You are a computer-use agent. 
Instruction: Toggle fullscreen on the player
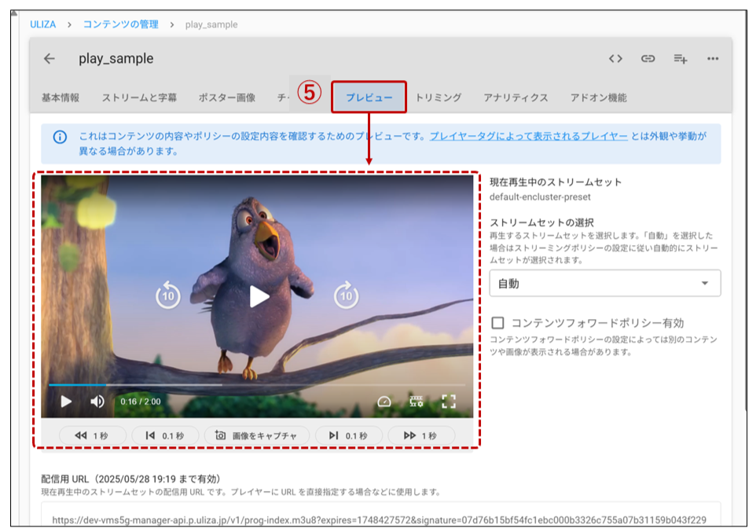[x=449, y=402]
